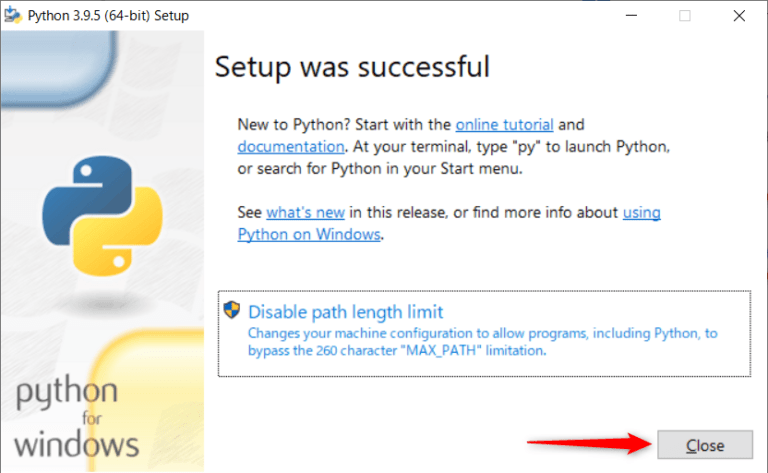768x473 pixels.
Task: Click the "Setup was successful" heading
Action: coord(353,67)
